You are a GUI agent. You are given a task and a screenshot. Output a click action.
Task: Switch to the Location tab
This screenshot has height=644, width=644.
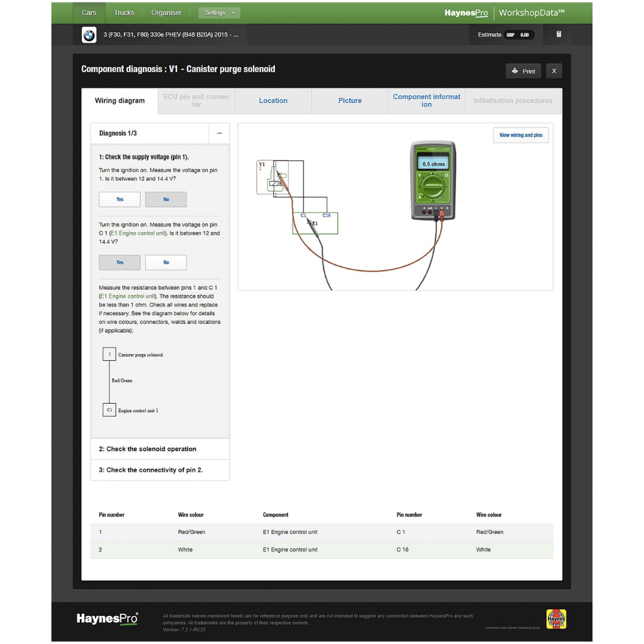pyautogui.click(x=273, y=101)
